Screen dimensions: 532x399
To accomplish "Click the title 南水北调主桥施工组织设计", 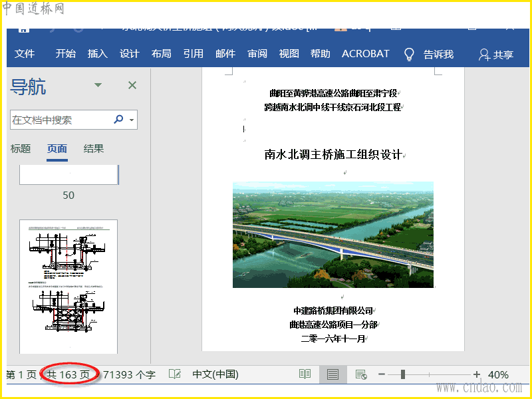I will click(x=334, y=155).
